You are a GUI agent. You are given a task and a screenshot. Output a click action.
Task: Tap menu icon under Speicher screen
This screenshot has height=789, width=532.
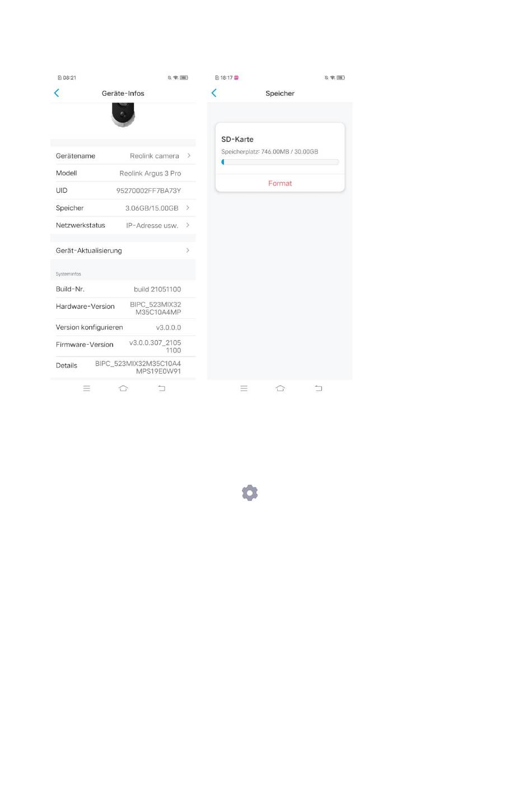click(244, 388)
